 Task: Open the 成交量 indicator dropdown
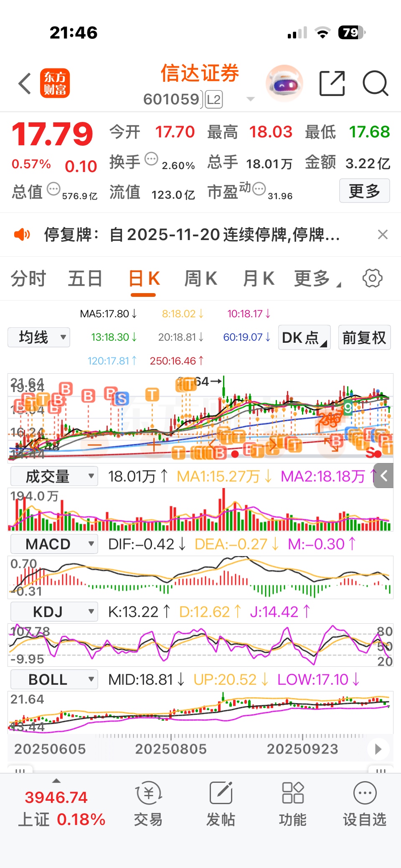point(54,476)
